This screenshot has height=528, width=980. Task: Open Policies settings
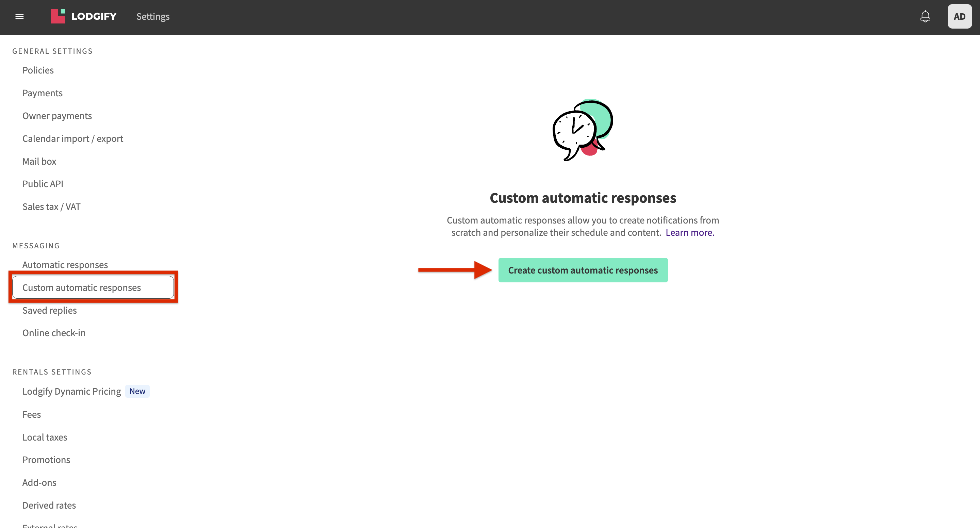38,70
